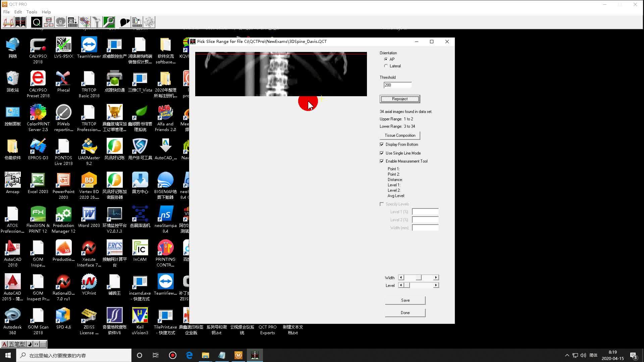This screenshot has height=362, width=644.
Task: Click the axial scan export table icon
Action: [73, 22]
